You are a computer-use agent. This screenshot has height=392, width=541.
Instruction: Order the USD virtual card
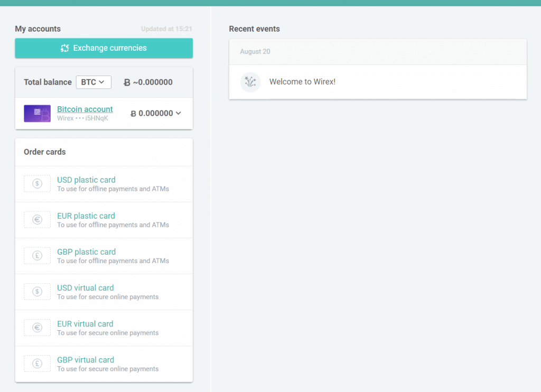(85, 288)
